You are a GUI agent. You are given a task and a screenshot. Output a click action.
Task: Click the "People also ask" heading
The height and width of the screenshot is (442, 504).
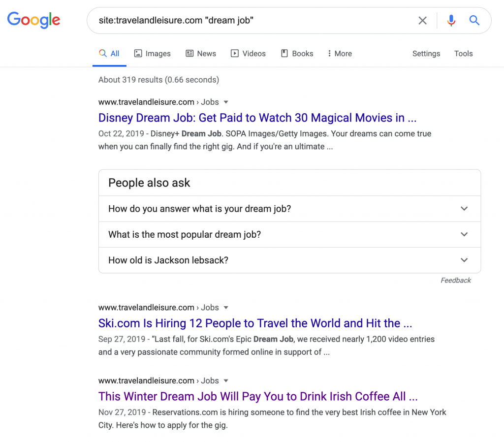149,183
